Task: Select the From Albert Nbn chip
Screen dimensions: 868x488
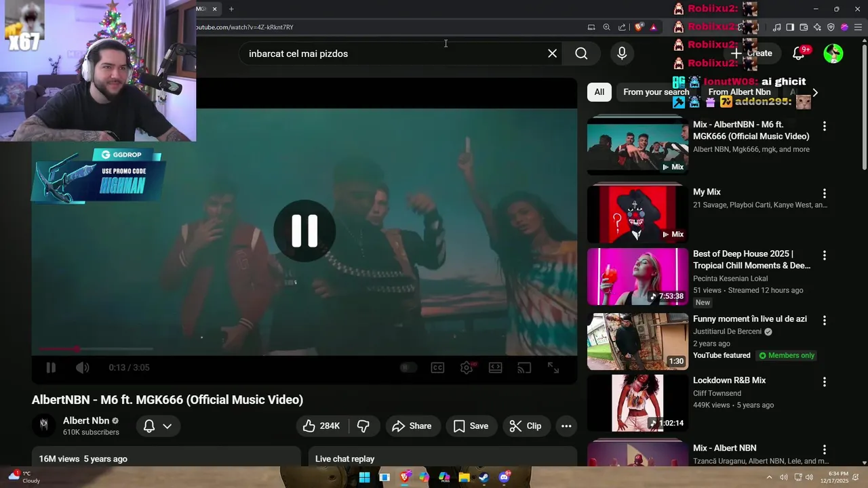Action: tap(739, 92)
